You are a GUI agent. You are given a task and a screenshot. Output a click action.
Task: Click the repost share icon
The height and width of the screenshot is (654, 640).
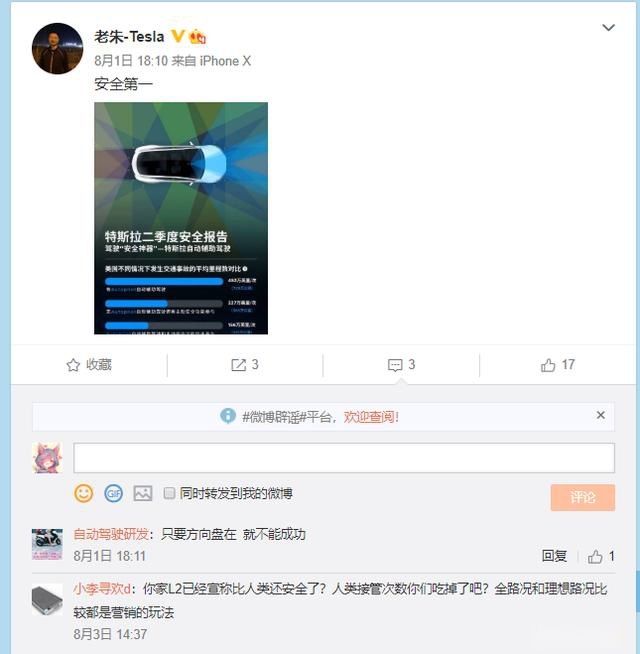coord(239,365)
